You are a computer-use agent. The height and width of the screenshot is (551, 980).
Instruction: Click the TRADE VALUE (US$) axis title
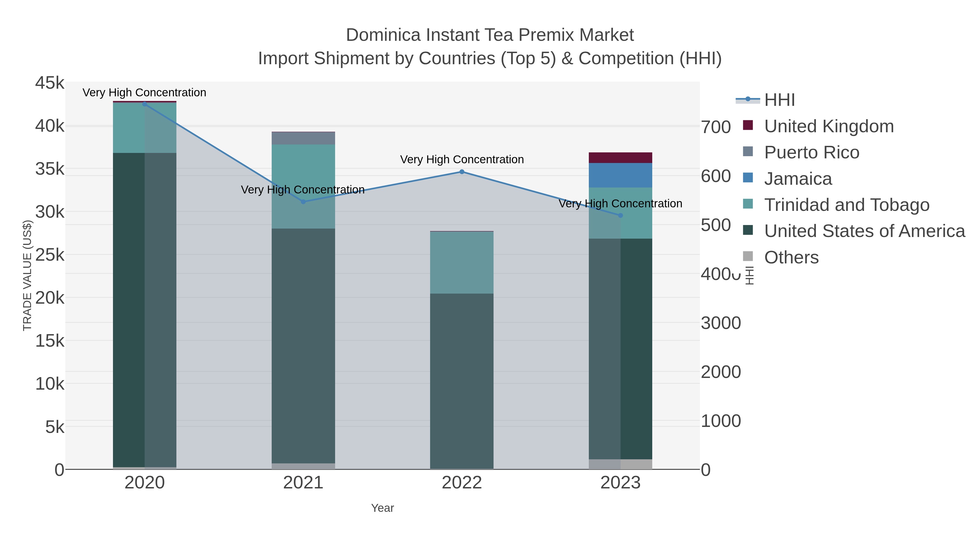[x=27, y=275]
